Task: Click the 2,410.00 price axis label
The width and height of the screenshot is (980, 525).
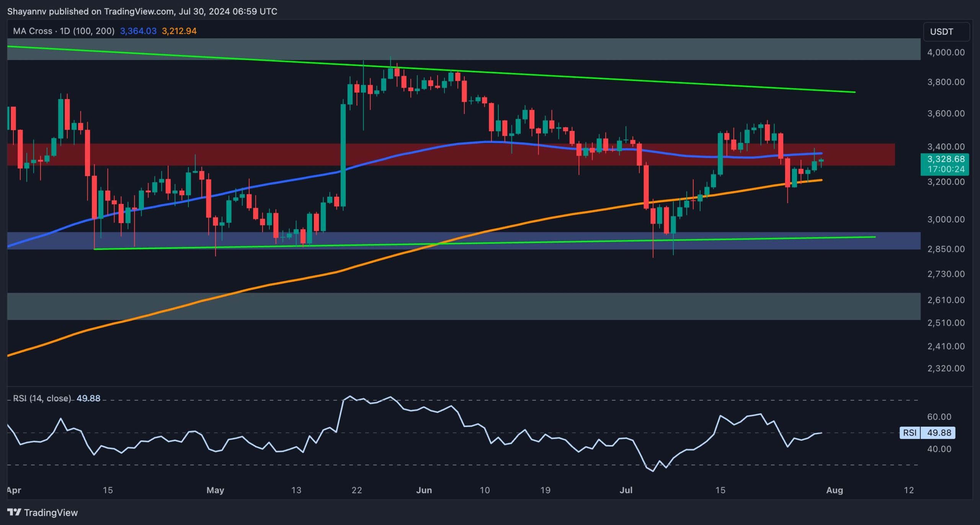Action: point(946,346)
